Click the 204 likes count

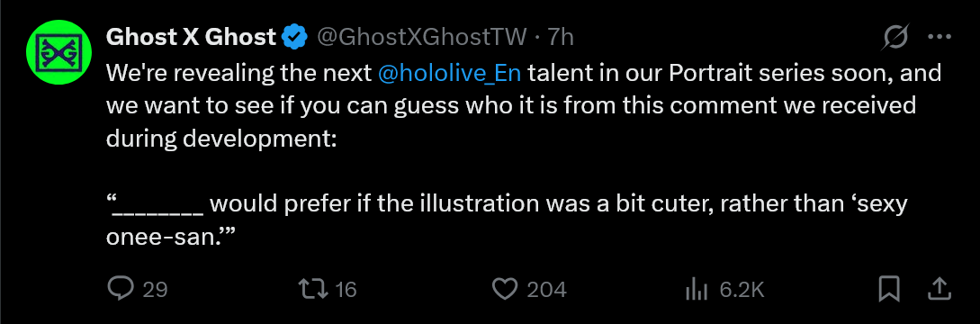click(x=546, y=290)
